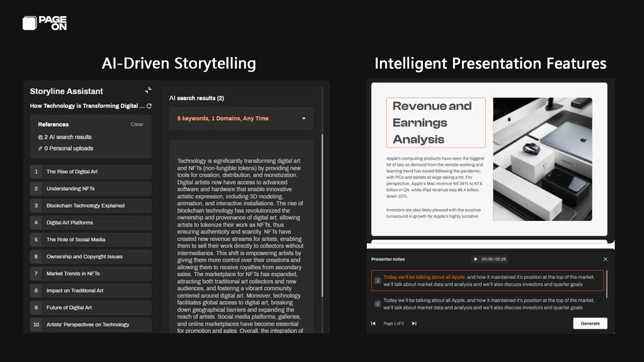Image resolution: width=644 pixels, height=362 pixels.
Task: Select Ownership and Copyright Issues item
Action: point(91,256)
